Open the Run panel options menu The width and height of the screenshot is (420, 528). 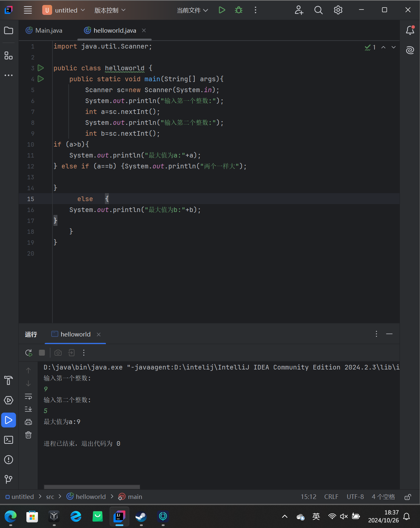[376, 334]
